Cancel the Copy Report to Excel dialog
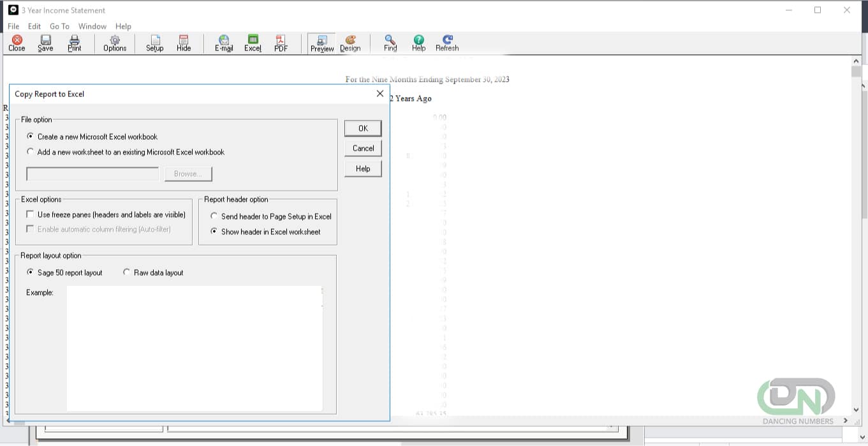868x446 pixels. [362, 148]
